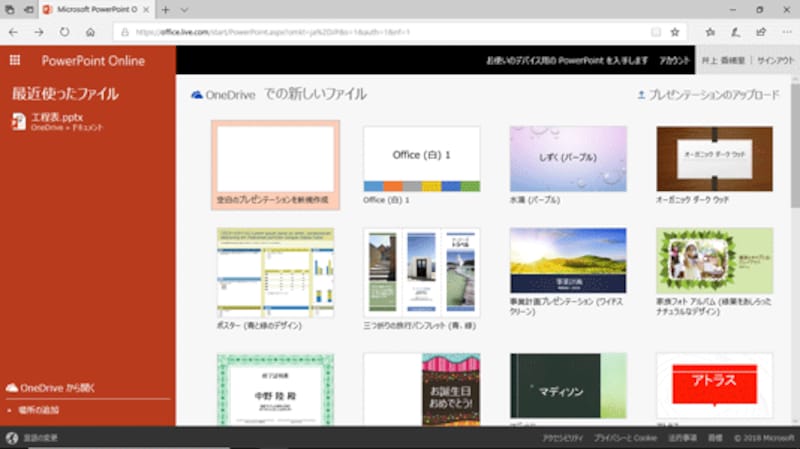Click the globe icon for language change

click(x=11, y=438)
